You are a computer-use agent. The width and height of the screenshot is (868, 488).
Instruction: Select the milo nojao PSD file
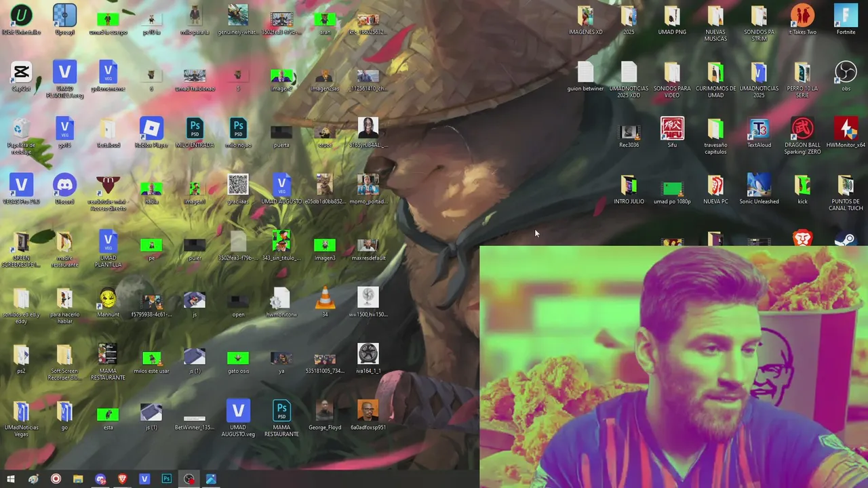[238, 133]
